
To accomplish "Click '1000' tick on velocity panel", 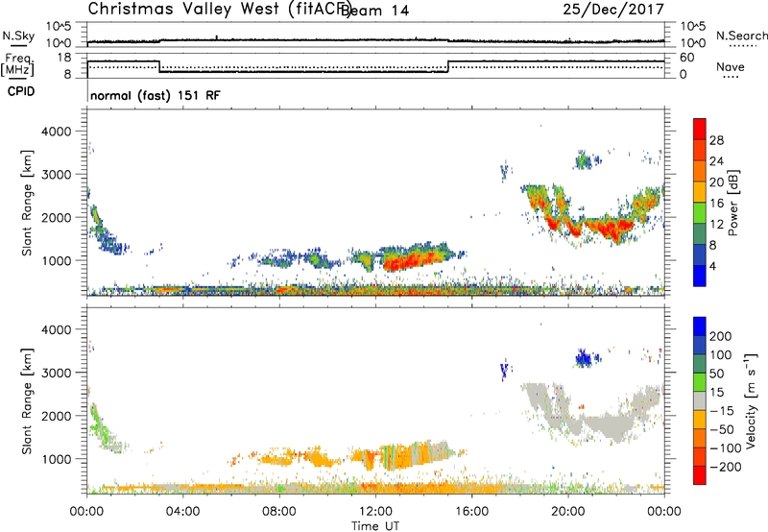I will coord(56,459).
